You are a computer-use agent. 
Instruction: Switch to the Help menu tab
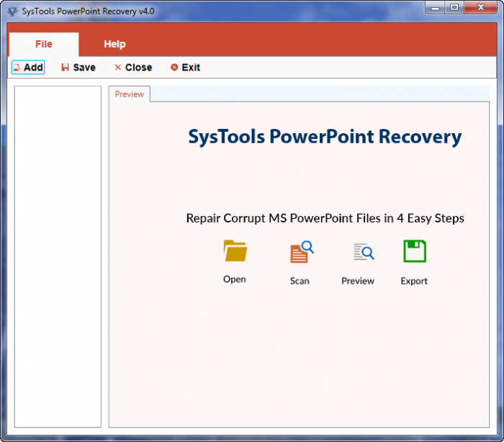(x=114, y=45)
